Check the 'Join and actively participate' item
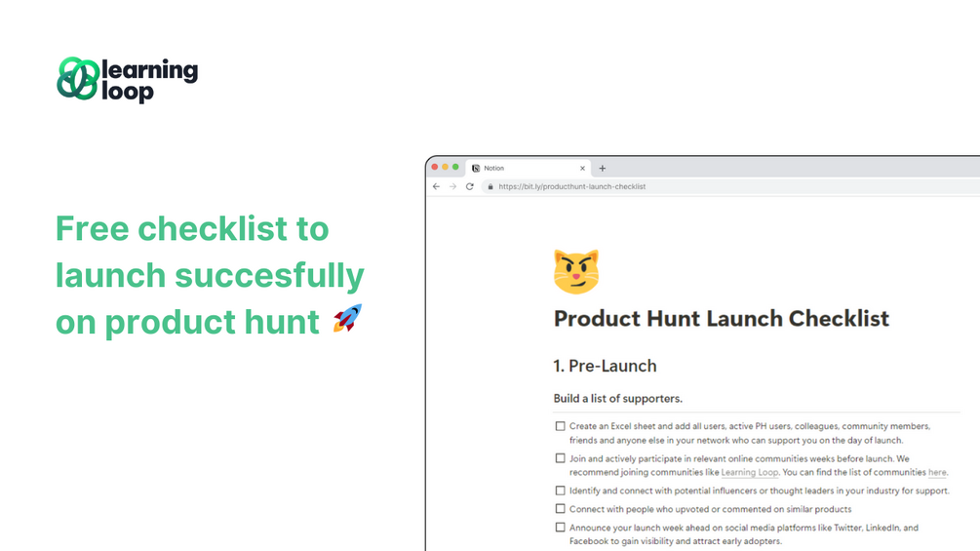This screenshot has width=980, height=551. pos(560,458)
